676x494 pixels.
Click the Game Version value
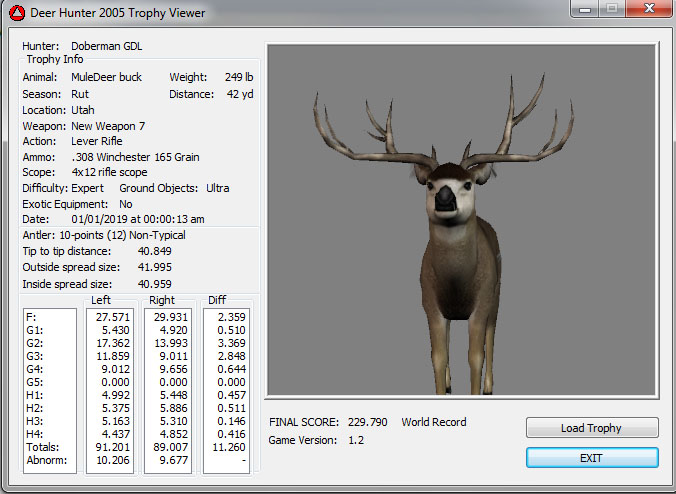tap(355, 440)
